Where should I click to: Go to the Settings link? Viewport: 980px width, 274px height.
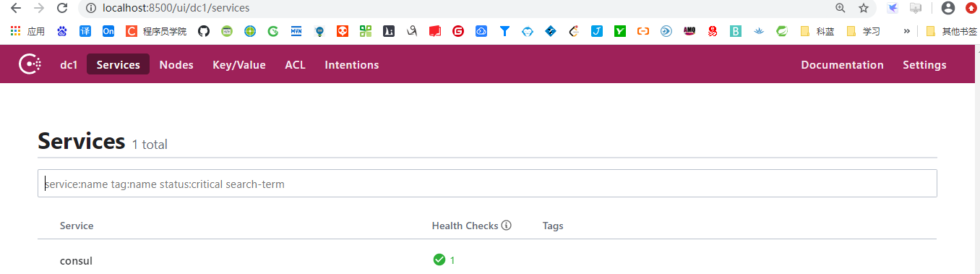point(924,64)
